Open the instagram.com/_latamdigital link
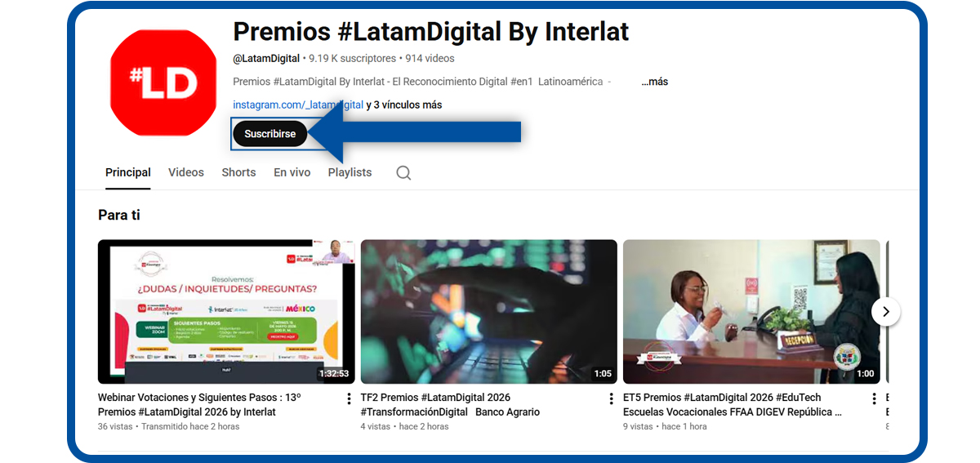Viewport: 980px width, 463px height. point(298,105)
